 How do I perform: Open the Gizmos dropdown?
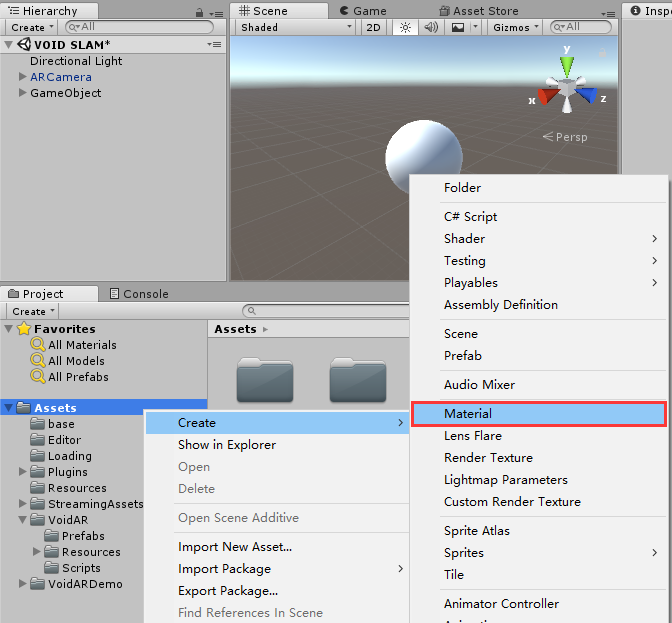click(516, 28)
